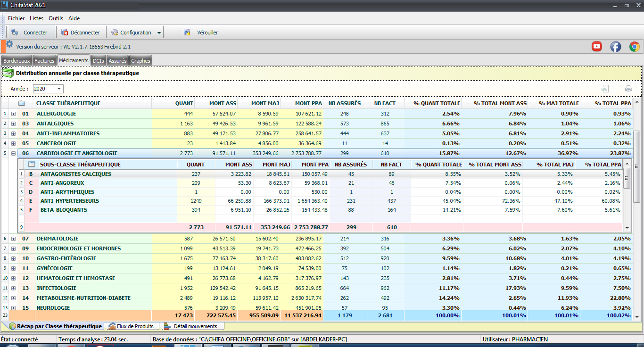Click the server settings gear icon
The height and width of the screenshot is (347, 644).
pyautogui.click(x=9, y=44)
